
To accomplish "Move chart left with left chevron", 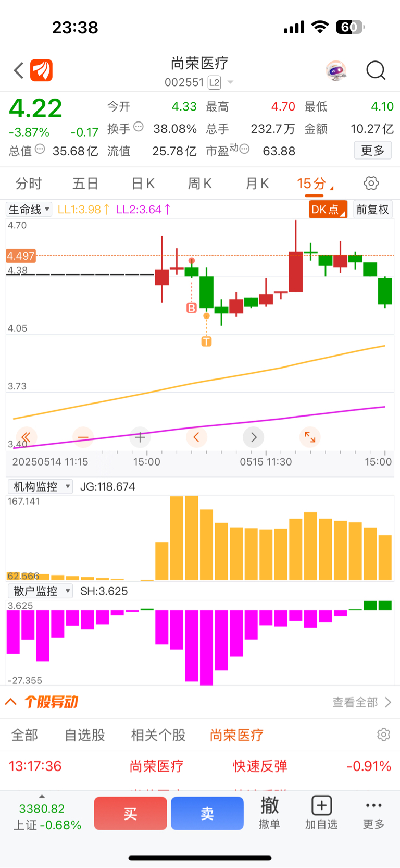I will 196,437.
